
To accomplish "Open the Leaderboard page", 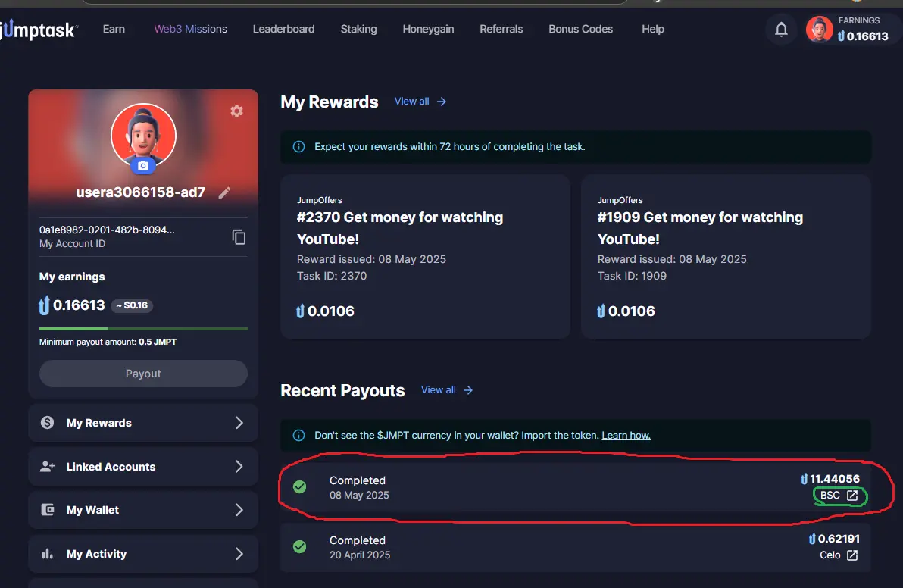I will tap(284, 29).
